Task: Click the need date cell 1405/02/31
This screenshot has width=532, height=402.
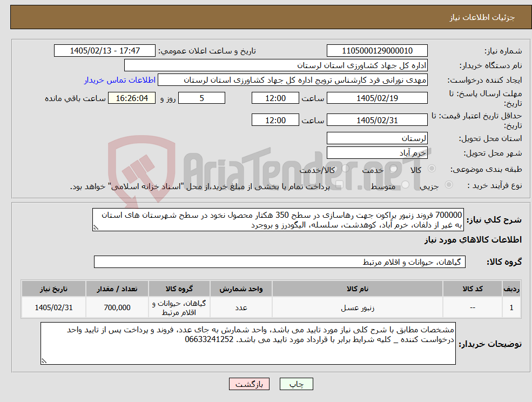Action: pos(53,307)
